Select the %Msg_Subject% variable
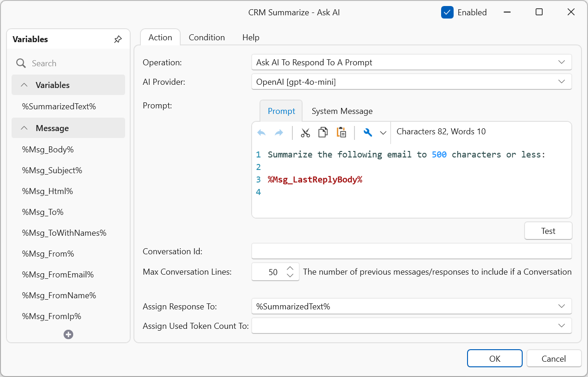 click(x=52, y=170)
